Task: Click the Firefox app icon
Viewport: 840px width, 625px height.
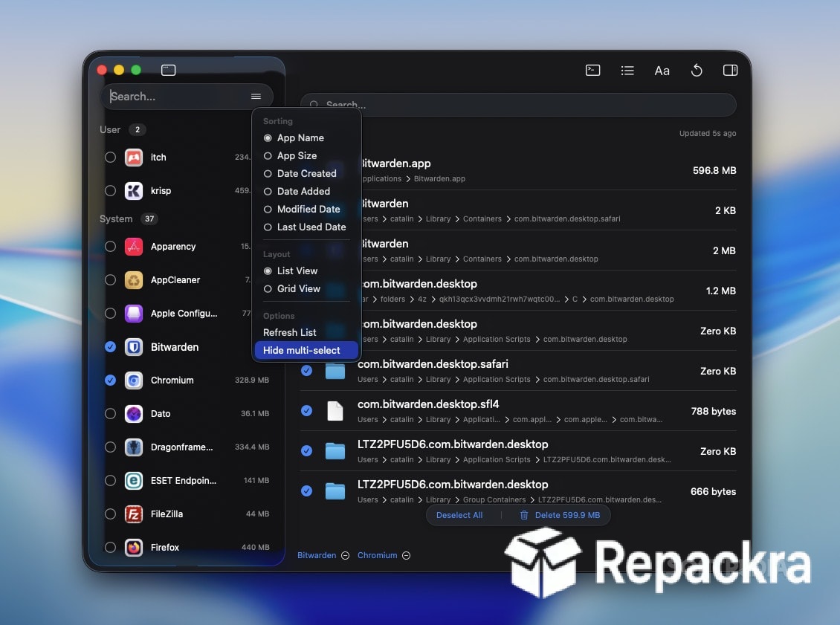Action: [x=134, y=548]
